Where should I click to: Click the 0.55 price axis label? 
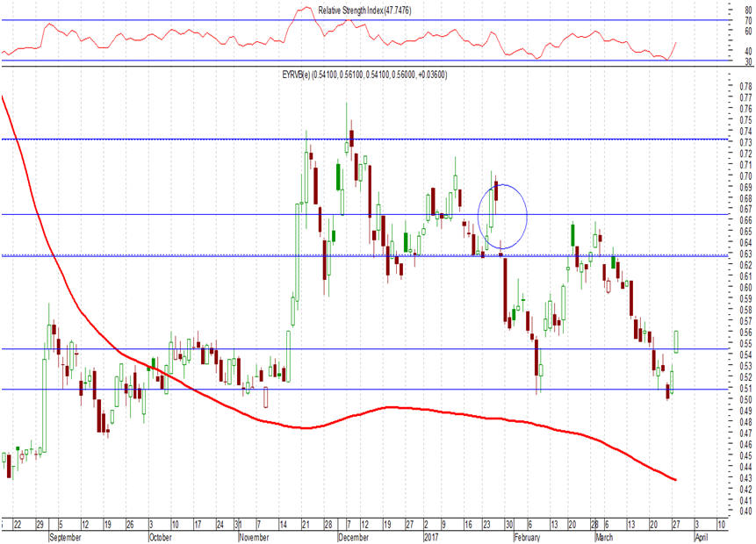point(745,344)
